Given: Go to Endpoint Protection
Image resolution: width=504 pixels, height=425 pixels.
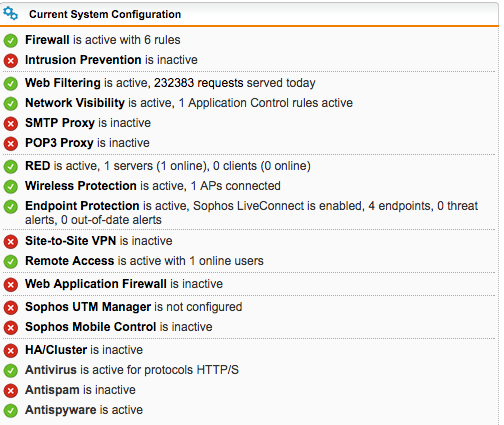Looking at the screenshot, I should click(x=82, y=206).
